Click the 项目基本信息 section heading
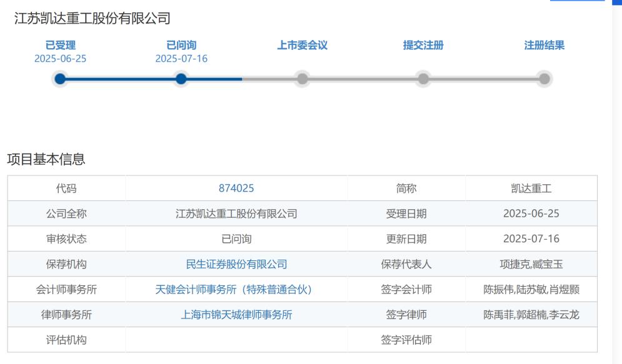Viewport: 622px width, 364px height. [x=46, y=159]
